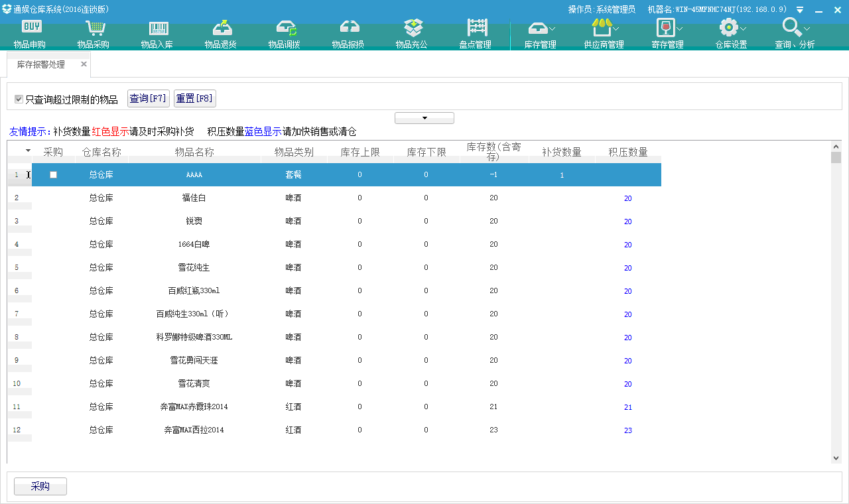
Task: Select the 雪花纯生 row
Action: (334, 268)
